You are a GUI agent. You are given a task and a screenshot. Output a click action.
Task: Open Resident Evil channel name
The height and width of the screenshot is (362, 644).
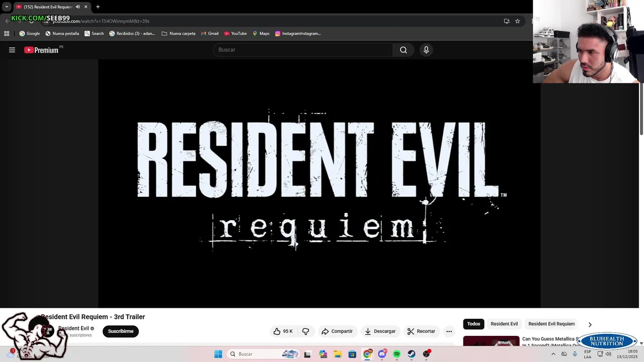click(73, 328)
